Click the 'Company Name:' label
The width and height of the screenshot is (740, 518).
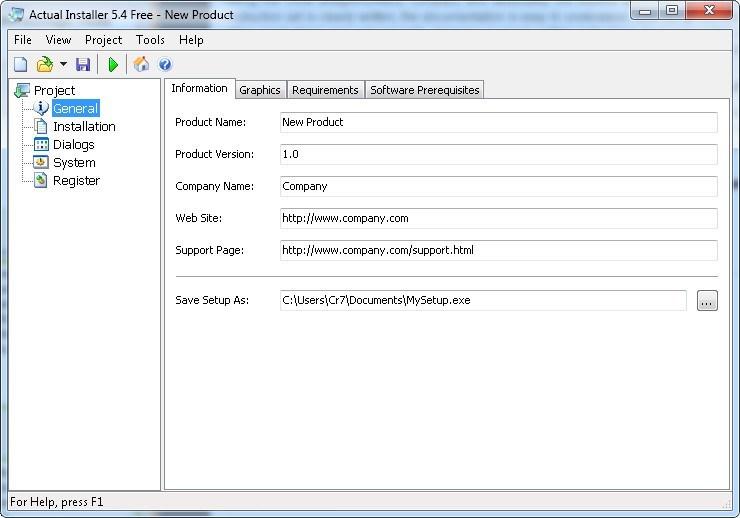click(214, 186)
